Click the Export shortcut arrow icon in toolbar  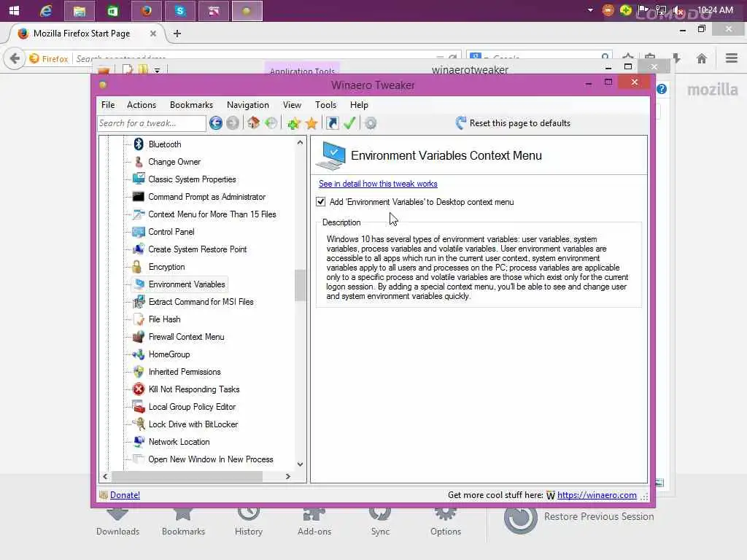332,123
